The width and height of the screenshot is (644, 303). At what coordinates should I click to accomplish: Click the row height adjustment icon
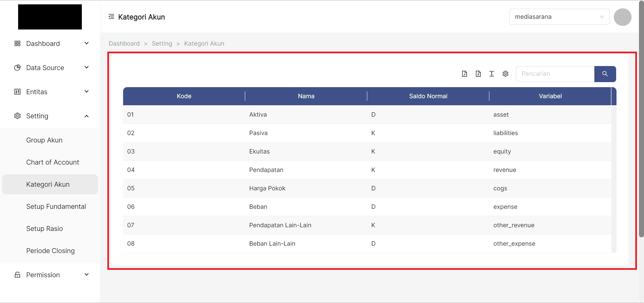click(492, 74)
